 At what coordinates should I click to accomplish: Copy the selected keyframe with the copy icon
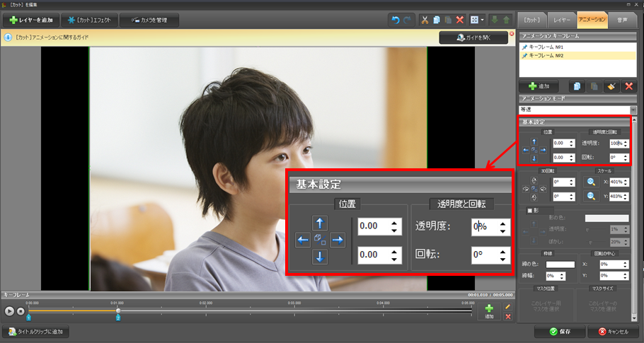[578, 86]
